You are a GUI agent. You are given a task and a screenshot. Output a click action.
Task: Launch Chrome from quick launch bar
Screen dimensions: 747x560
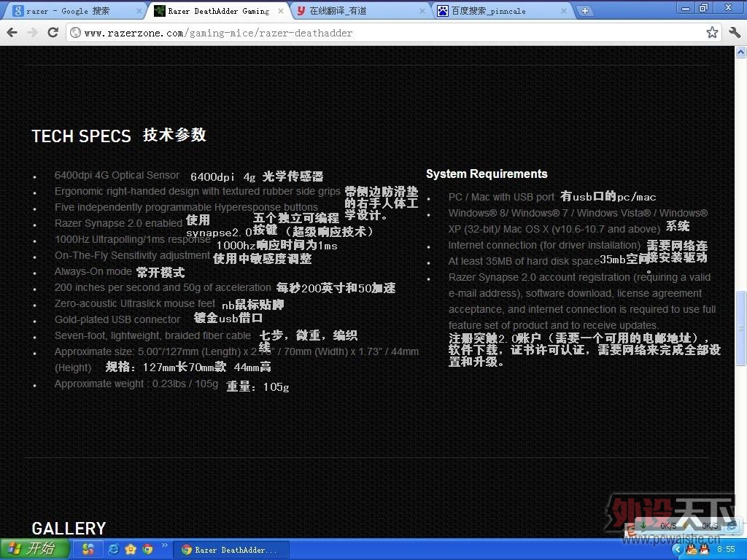point(147,549)
